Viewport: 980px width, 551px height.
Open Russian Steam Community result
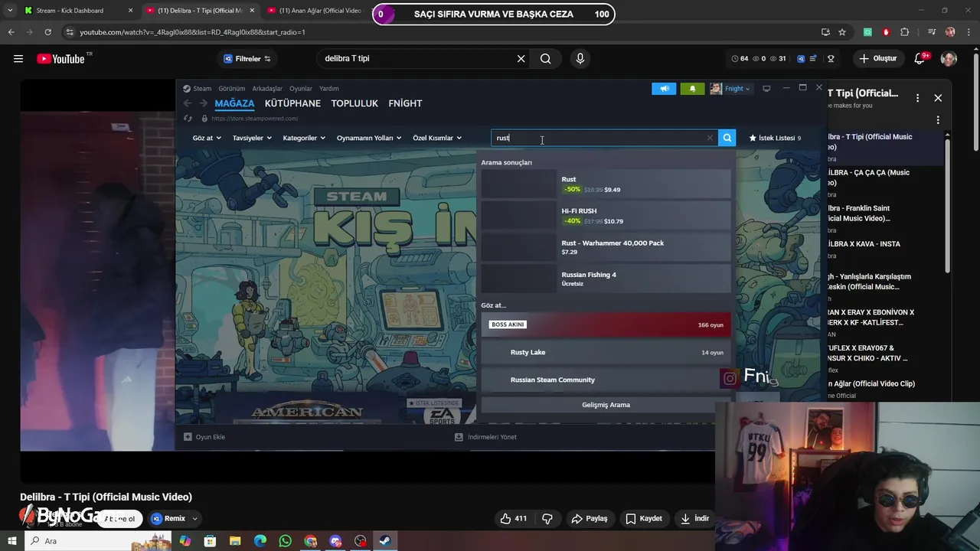click(606, 380)
